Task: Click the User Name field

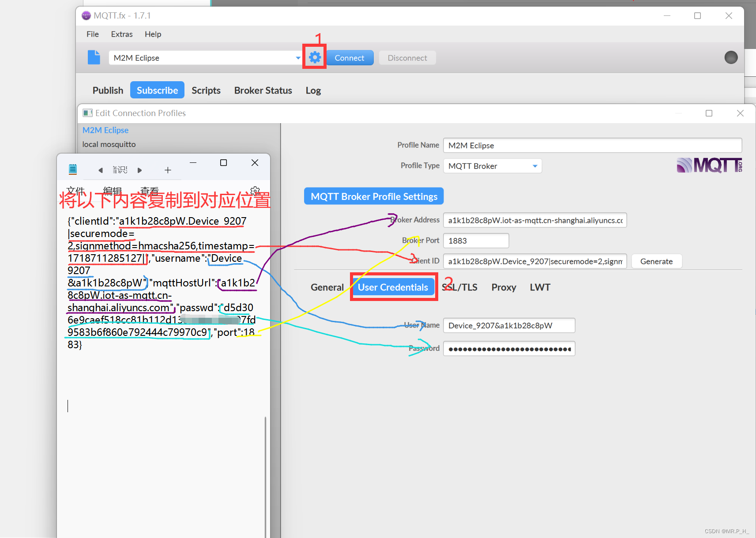Action: pyautogui.click(x=509, y=325)
